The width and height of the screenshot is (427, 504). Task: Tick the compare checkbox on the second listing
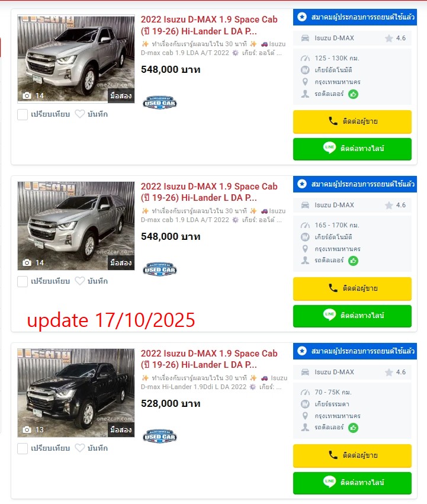[x=23, y=281]
